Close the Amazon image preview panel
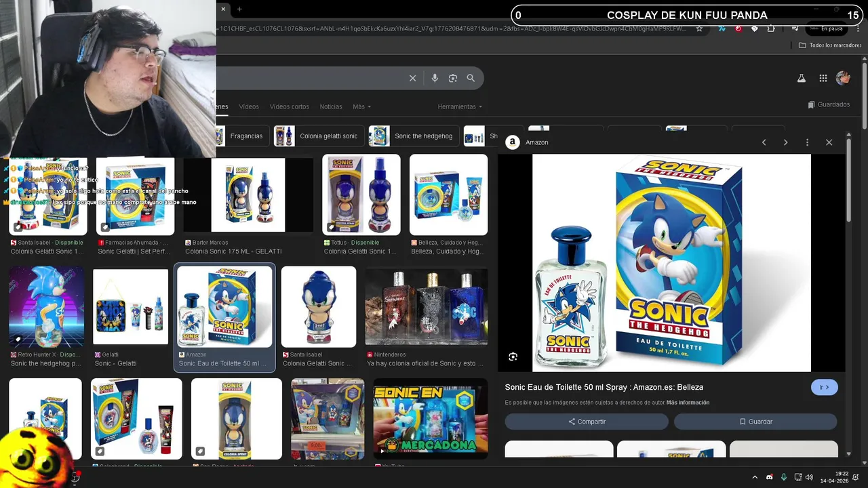Viewport: 868px width, 488px height. pyautogui.click(x=829, y=142)
